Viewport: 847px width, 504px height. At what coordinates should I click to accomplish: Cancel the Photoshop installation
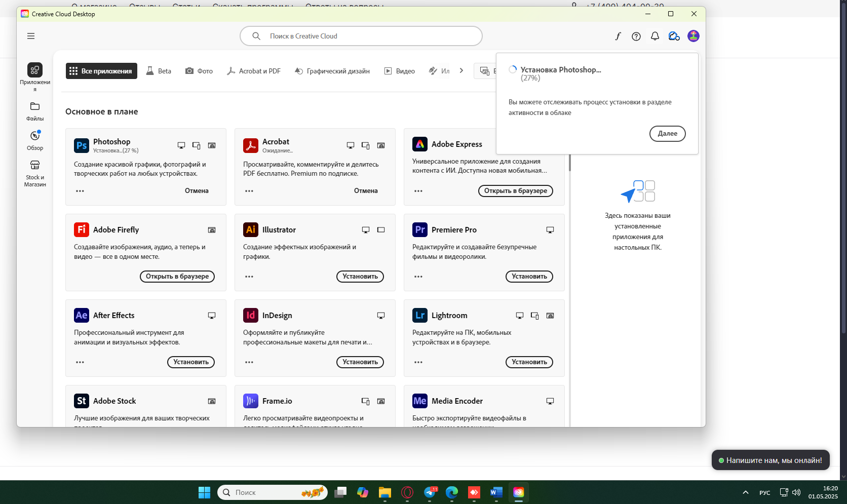click(197, 191)
